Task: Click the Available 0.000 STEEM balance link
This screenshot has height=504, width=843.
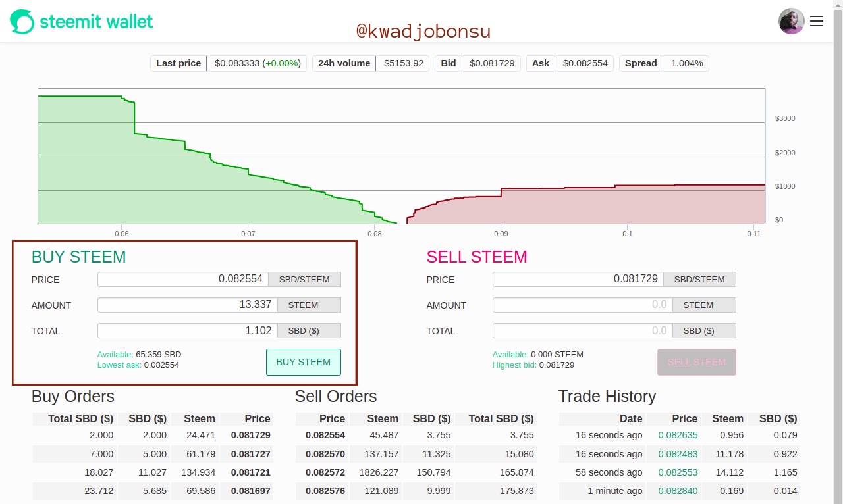Action: point(538,354)
